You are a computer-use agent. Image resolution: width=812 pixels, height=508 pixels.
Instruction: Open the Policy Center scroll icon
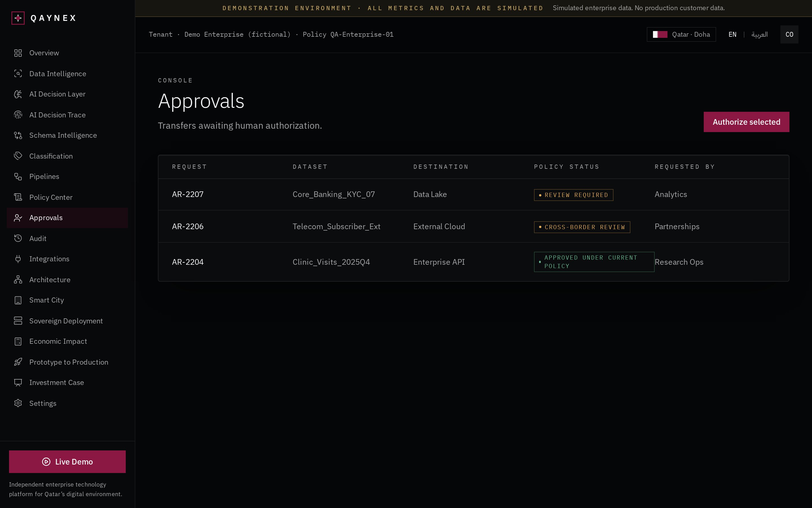point(18,197)
